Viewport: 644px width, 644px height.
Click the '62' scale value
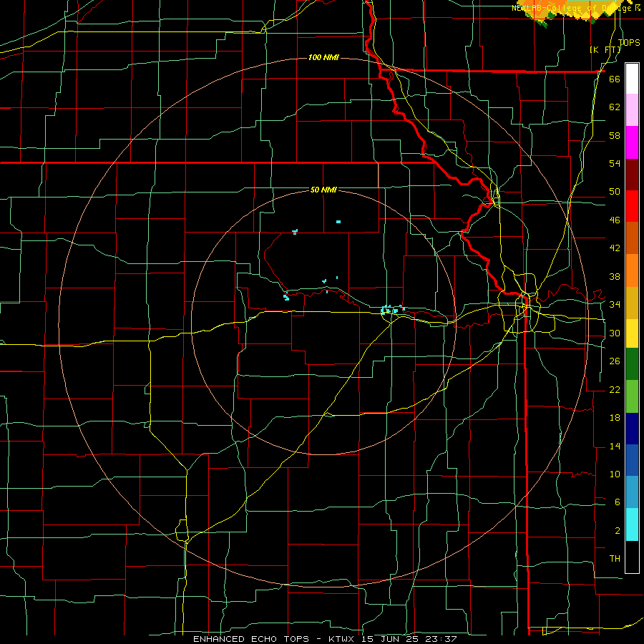[x=615, y=107]
